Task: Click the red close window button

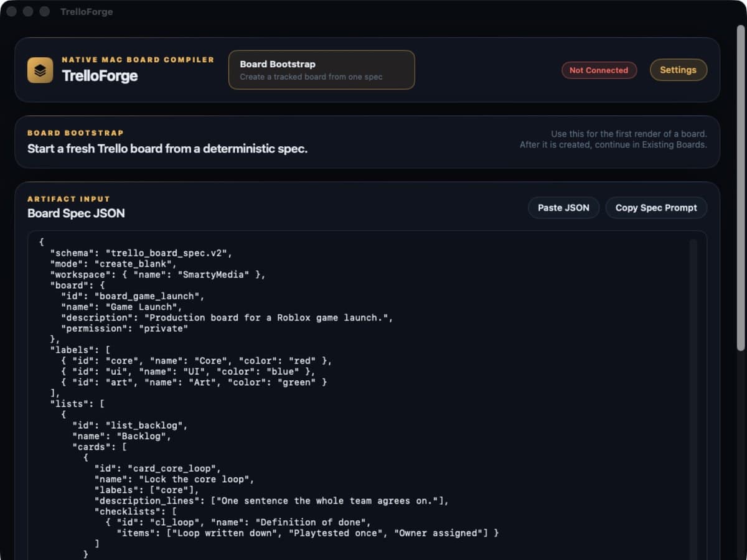Action: 12,12
